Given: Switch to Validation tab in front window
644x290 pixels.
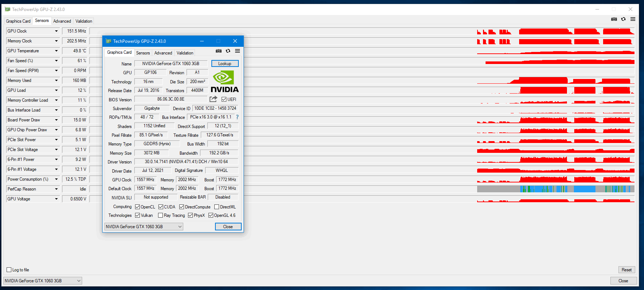Looking at the screenshot, I should tap(185, 53).
